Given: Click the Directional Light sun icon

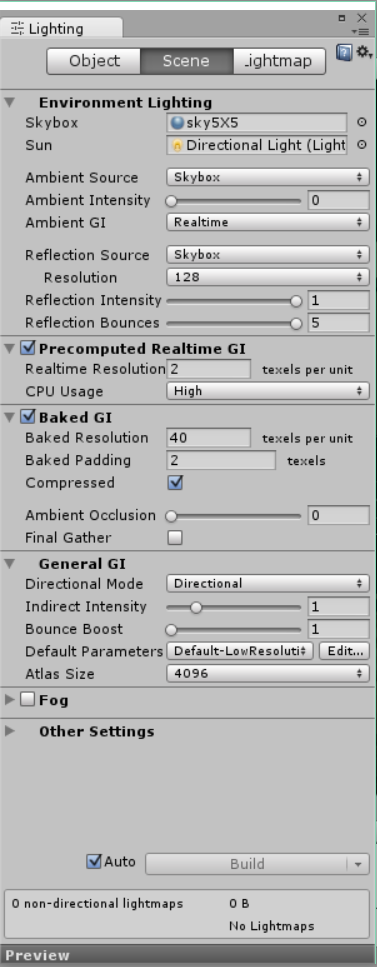Looking at the screenshot, I should click(178, 146).
